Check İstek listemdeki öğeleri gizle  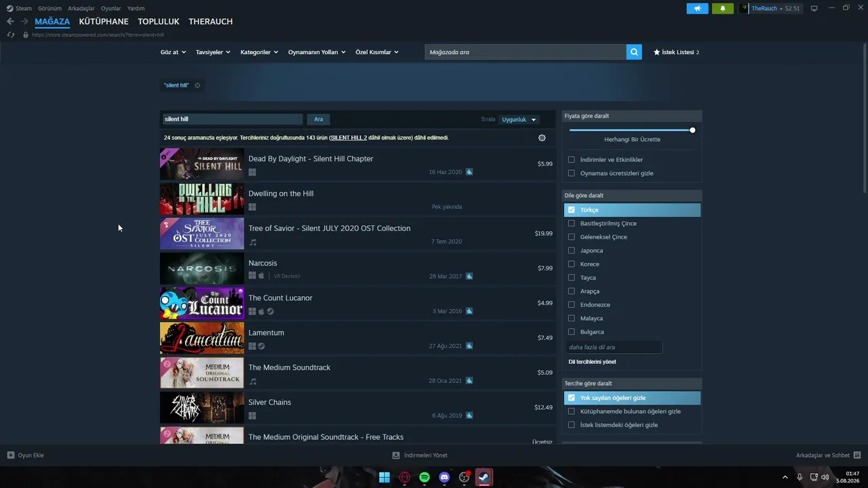pos(572,425)
